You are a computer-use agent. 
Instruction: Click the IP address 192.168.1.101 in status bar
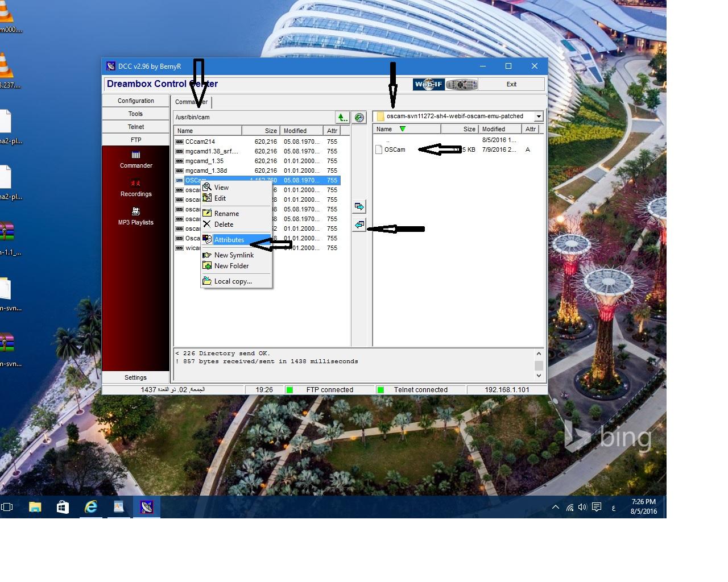507,390
